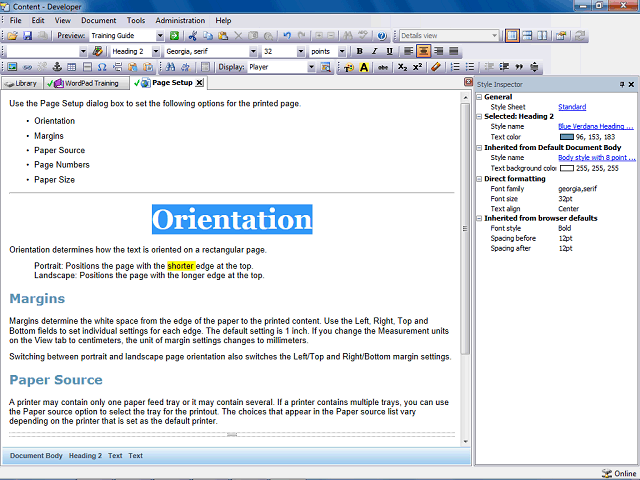Click the properties icon in the view toolbar
640x480 pixels.
point(561,36)
